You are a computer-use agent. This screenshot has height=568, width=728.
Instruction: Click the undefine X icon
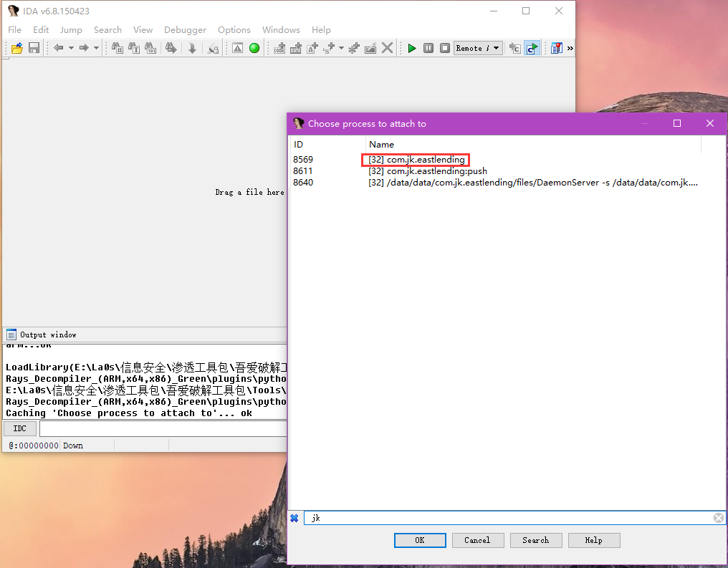click(x=387, y=48)
